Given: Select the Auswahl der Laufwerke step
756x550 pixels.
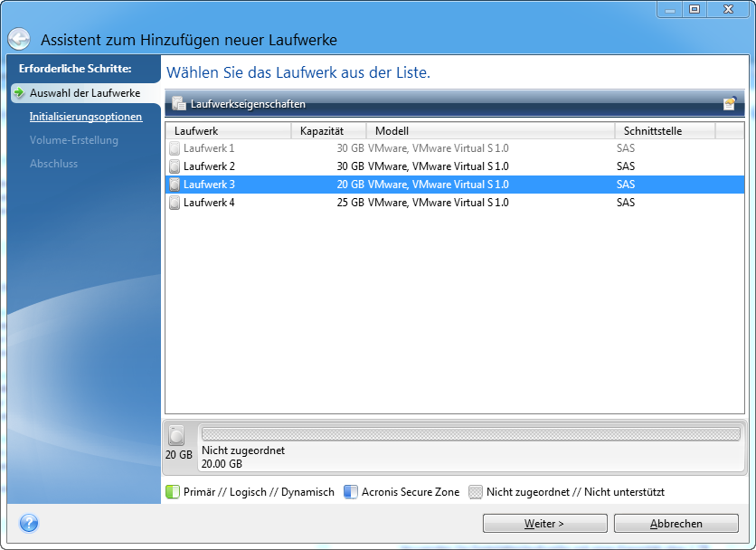Looking at the screenshot, I should click(84, 93).
